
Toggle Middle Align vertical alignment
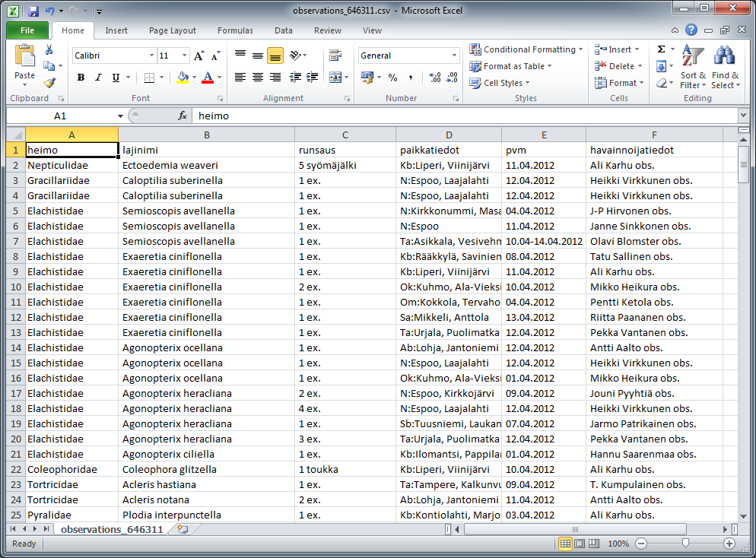[x=258, y=56]
